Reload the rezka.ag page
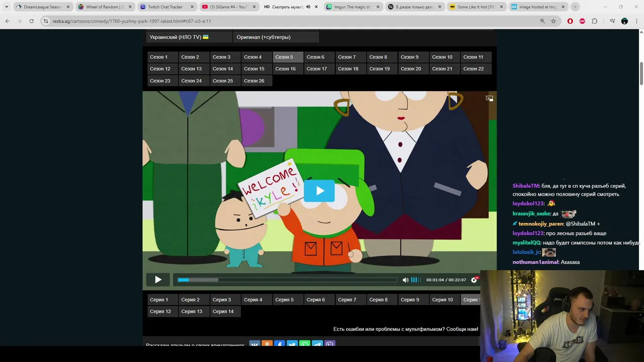 click(x=31, y=21)
